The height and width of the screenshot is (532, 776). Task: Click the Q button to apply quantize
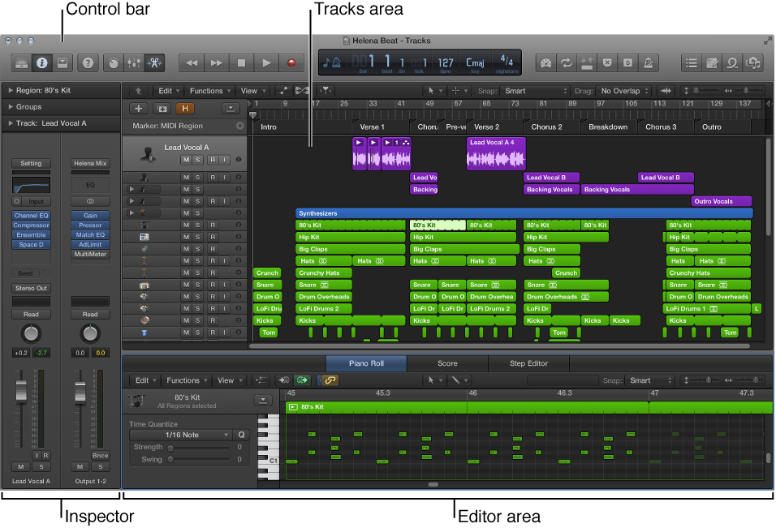tap(241, 435)
